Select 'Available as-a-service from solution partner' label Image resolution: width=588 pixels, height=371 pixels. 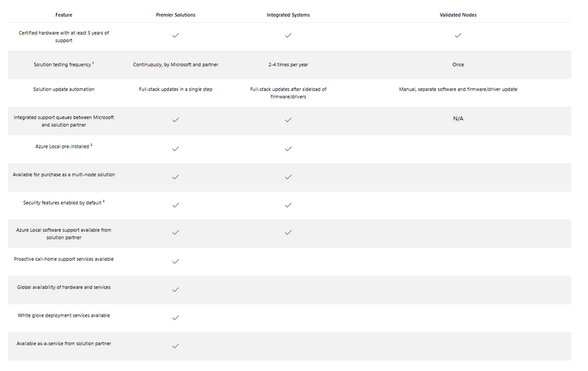pyautogui.click(x=64, y=343)
